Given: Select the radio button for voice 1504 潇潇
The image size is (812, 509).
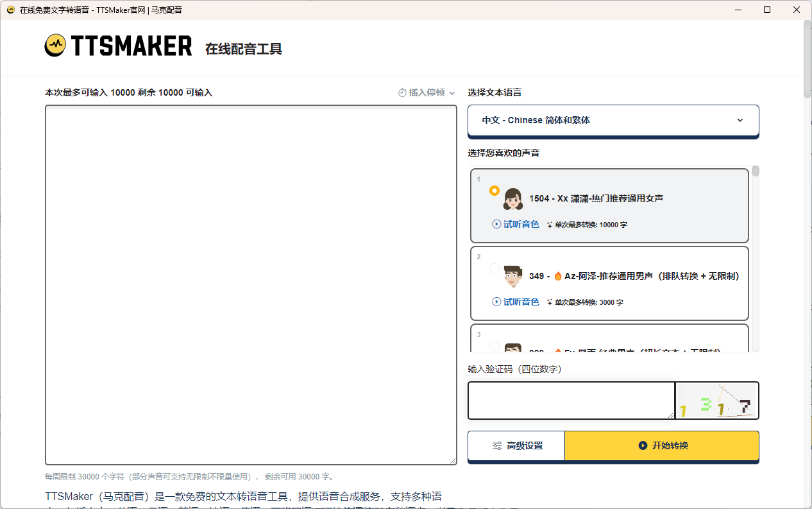Looking at the screenshot, I should tap(493, 191).
